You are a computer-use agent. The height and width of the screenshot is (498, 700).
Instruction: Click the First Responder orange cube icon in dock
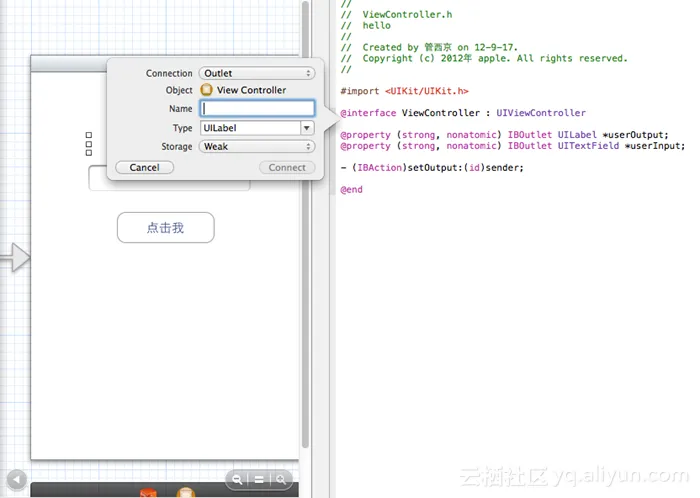148,493
